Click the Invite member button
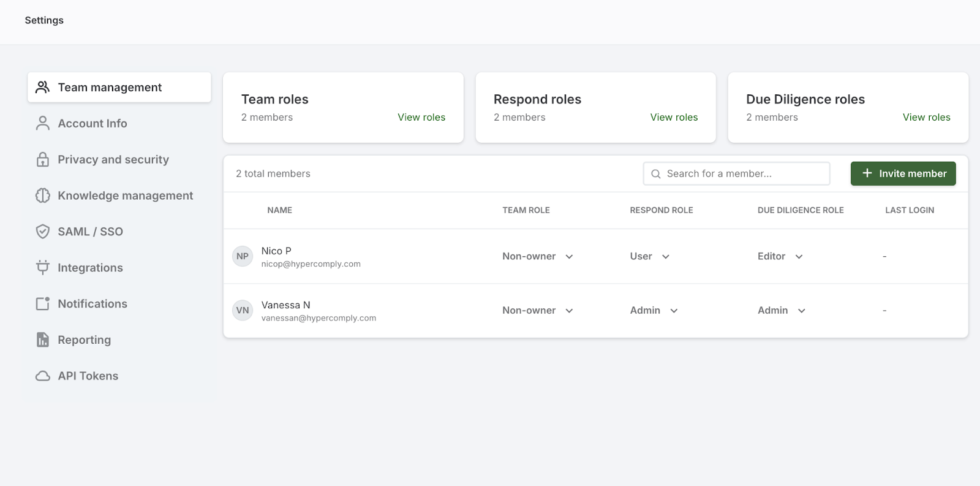980x486 pixels. click(x=903, y=173)
